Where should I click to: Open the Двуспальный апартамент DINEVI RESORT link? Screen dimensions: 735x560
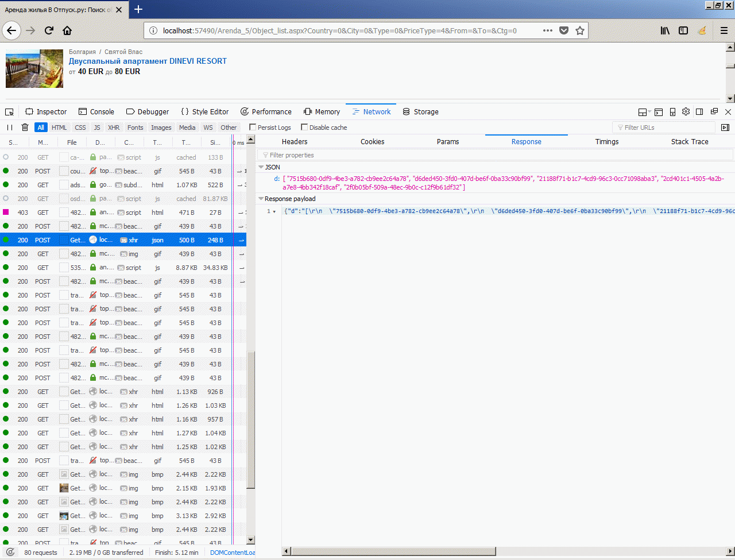click(148, 61)
